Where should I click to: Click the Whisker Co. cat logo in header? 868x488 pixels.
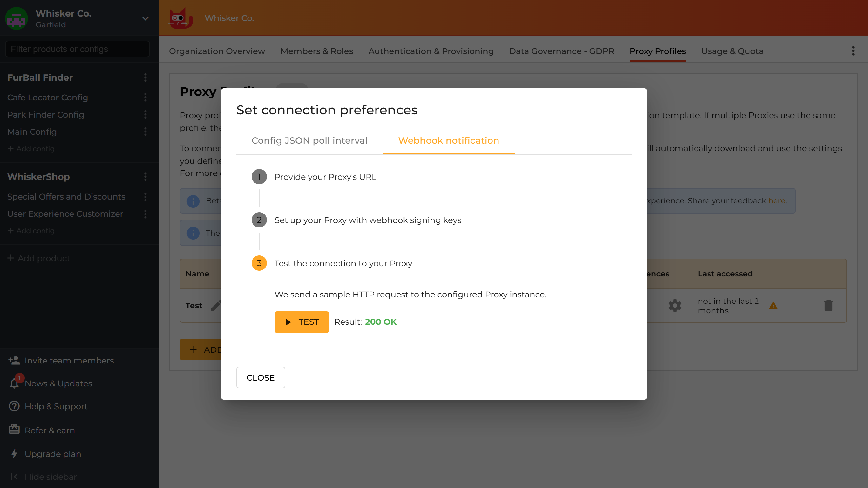coord(180,18)
